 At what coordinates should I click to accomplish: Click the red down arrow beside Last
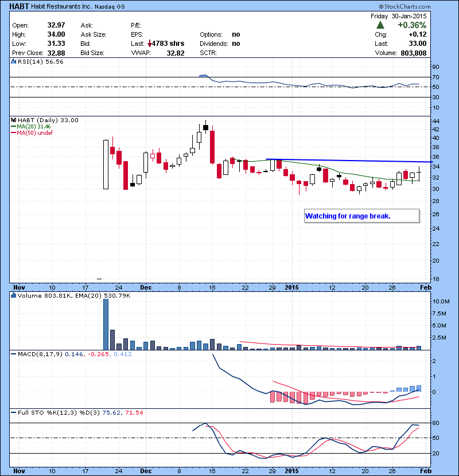pos(150,44)
